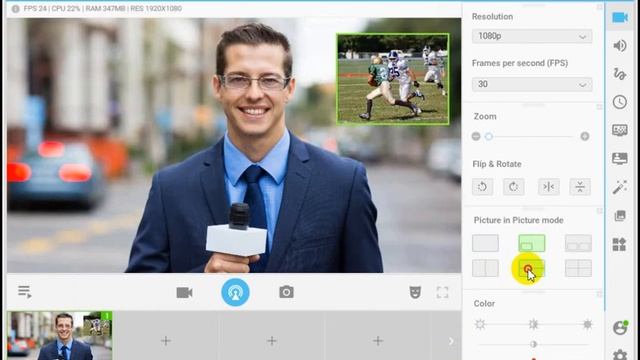Viewport: 640px width, 360px height.
Task: Open the Chroma Key tab in sidebar
Action: coord(620,130)
